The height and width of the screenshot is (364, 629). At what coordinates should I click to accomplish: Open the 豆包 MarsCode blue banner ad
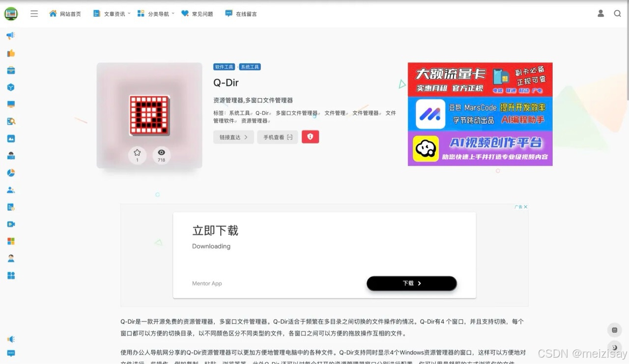point(480,114)
